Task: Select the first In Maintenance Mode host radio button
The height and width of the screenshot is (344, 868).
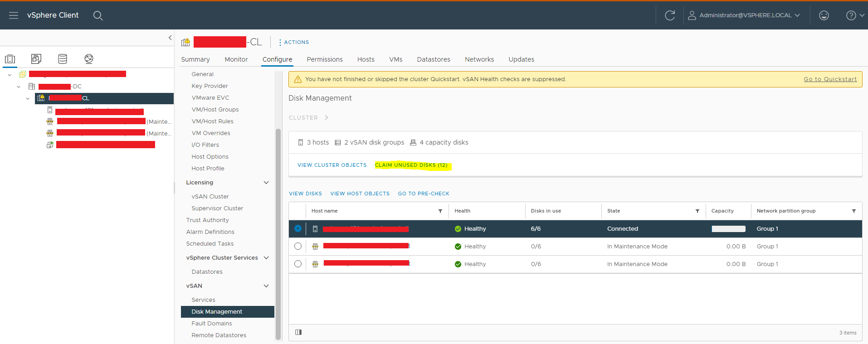Action: 298,246
